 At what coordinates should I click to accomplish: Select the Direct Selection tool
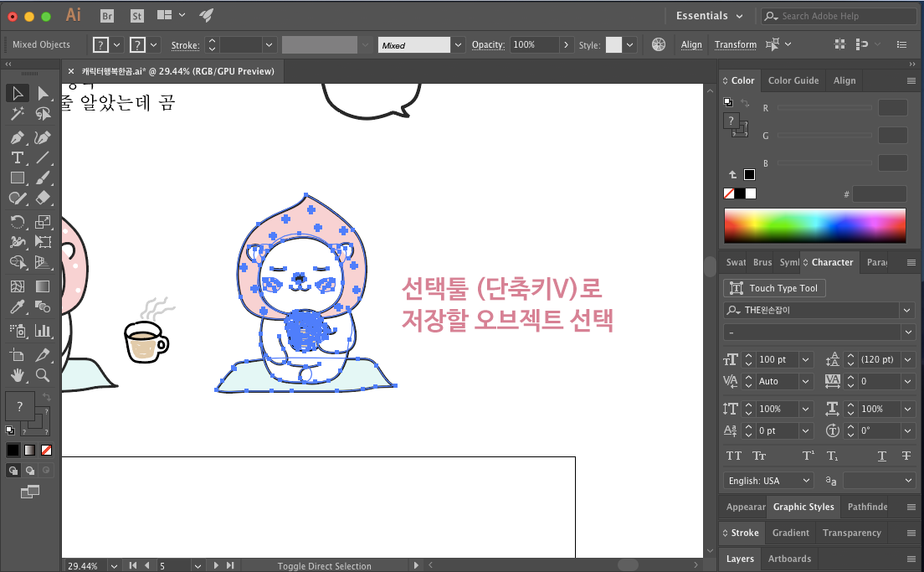point(43,93)
